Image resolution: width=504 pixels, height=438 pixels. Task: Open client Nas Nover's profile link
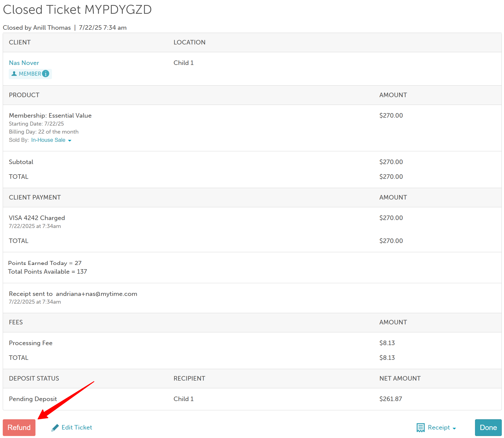[24, 63]
